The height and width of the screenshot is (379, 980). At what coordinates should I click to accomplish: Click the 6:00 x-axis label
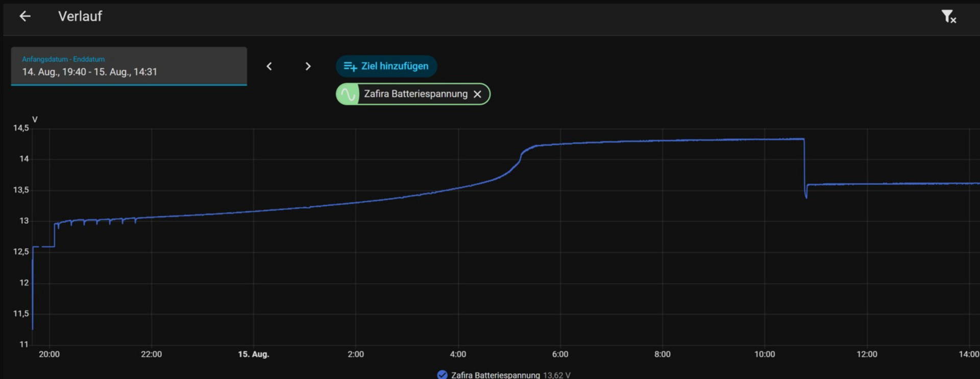click(x=560, y=354)
